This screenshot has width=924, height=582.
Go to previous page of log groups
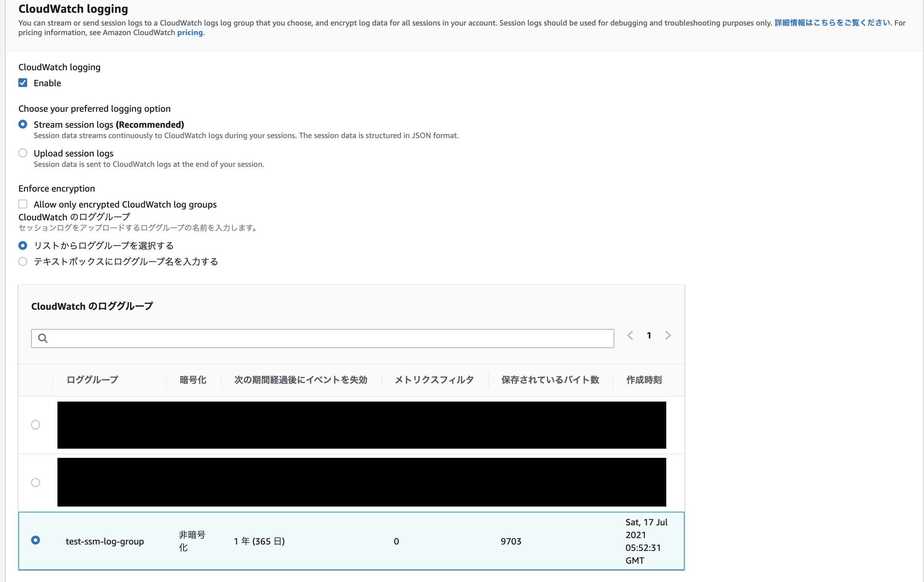(630, 335)
